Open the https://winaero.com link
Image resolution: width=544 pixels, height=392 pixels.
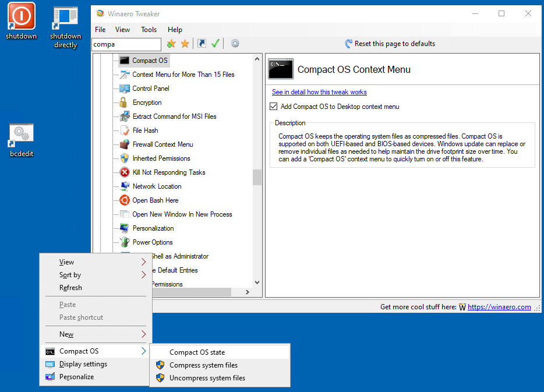click(x=499, y=307)
